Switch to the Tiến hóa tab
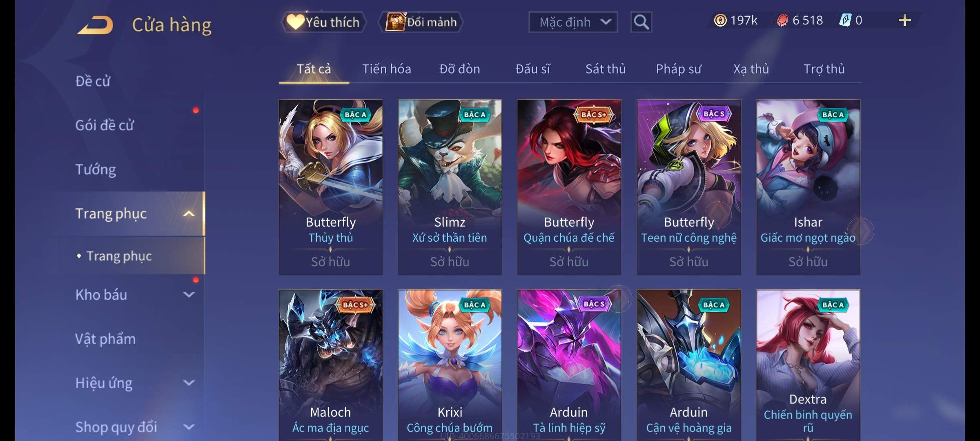This screenshot has width=980, height=441. pyautogui.click(x=386, y=69)
